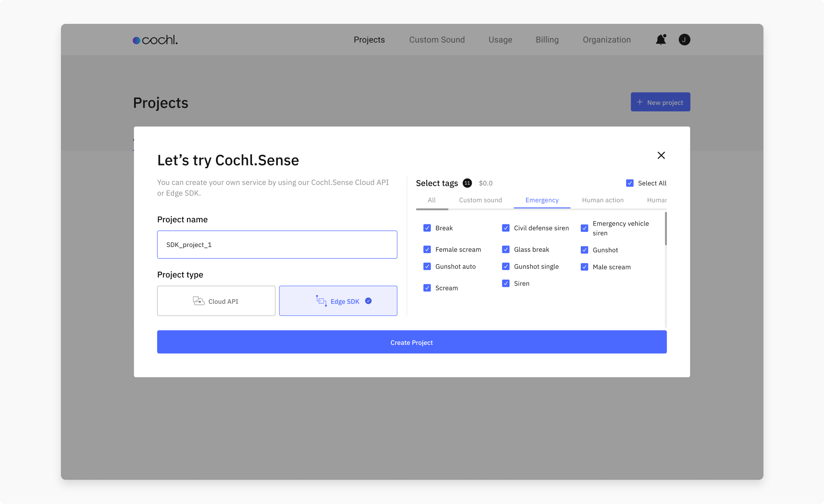Click the Cloud API cloud icon
824x504 pixels.
pos(198,301)
